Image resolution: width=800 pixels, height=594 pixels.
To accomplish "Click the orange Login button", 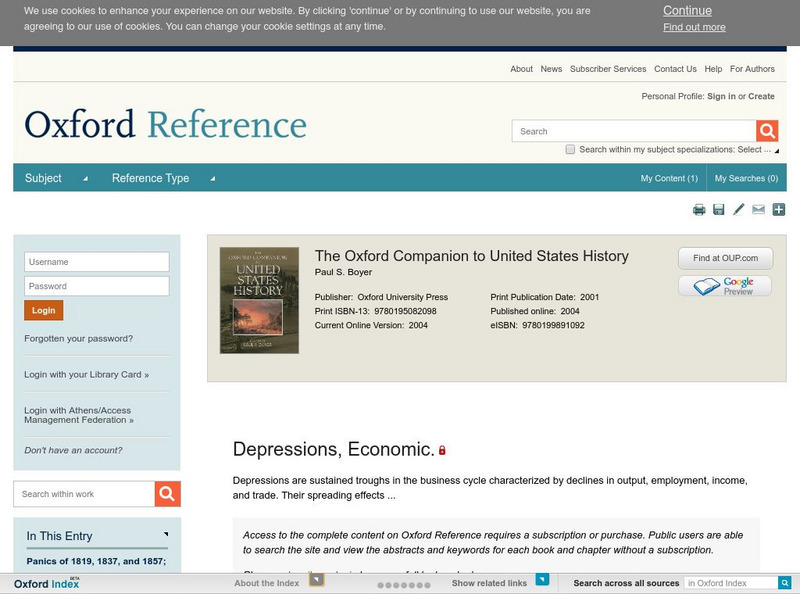I will tap(43, 310).
